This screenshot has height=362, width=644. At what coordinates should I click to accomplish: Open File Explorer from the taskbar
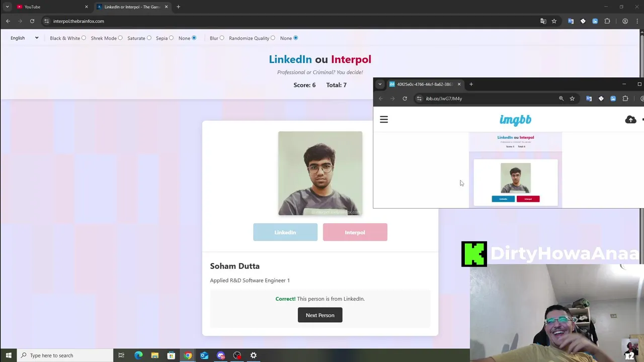click(x=154, y=355)
